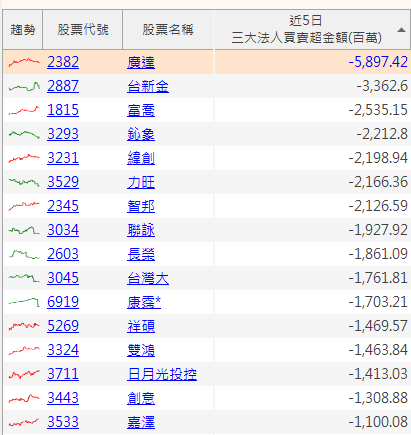Open 雙鴻 stock name link
Image resolution: width=411 pixels, height=435 pixels.
pyautogui.click(x=141, y=350)
